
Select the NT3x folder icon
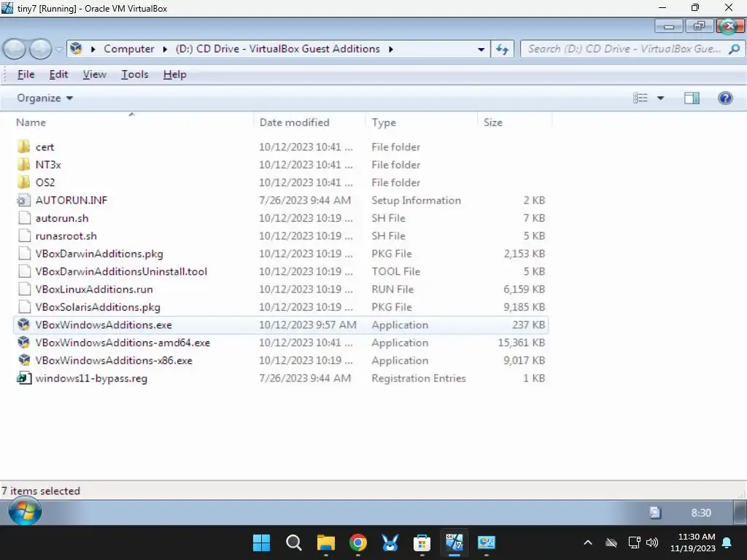pyautogui.click(x=23, y=165)
